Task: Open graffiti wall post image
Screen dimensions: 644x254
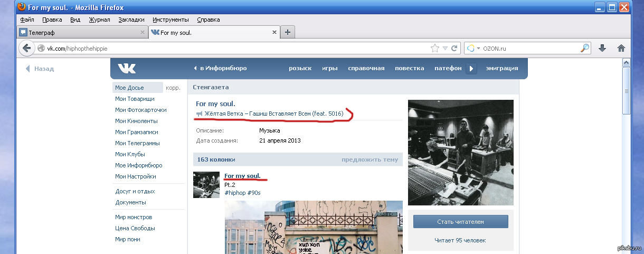Action: 314,227
